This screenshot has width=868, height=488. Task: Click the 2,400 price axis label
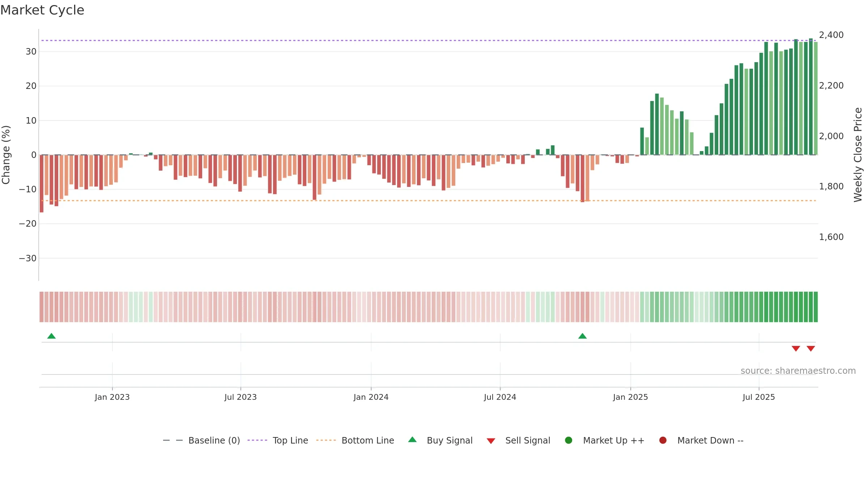(x=831, y=35)
